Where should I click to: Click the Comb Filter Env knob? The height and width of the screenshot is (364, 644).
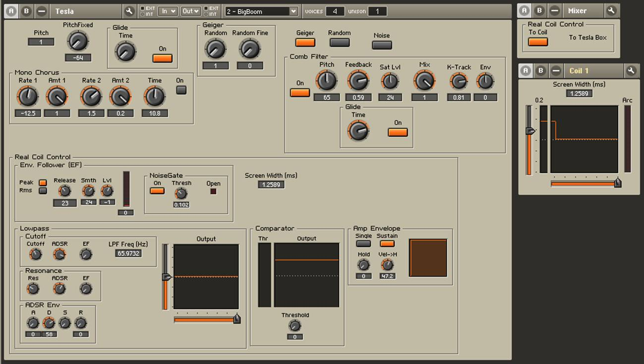[x=485, y=82]
